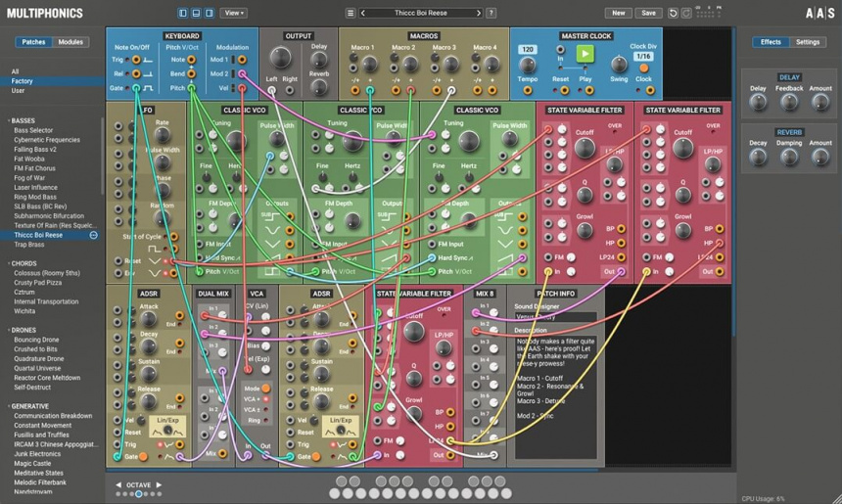Go to previous patch with left arrow
The image size is (842, 504).
pyautogui.click(x=364, y=14)
